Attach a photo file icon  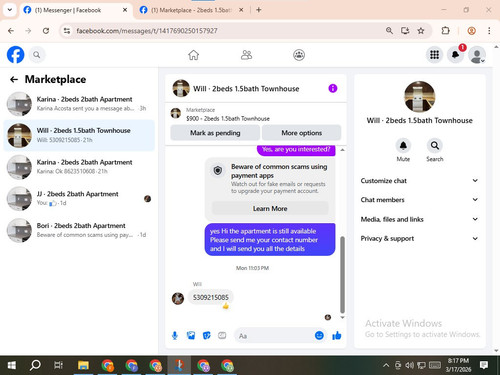coord(191,336)
